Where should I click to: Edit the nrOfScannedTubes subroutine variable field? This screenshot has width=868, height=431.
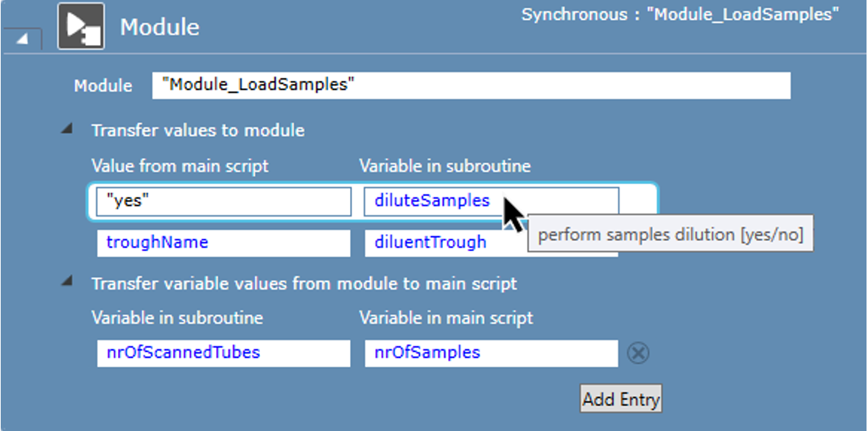point(223,353)
